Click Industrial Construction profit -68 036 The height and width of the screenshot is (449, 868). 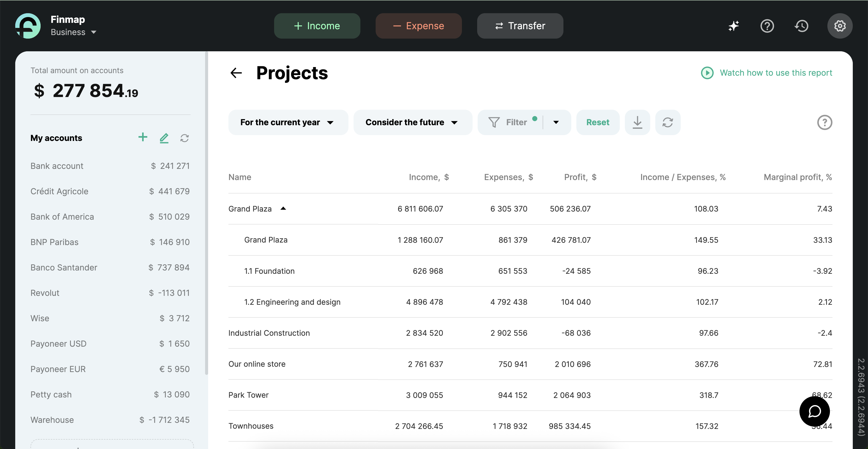[576, 333]
